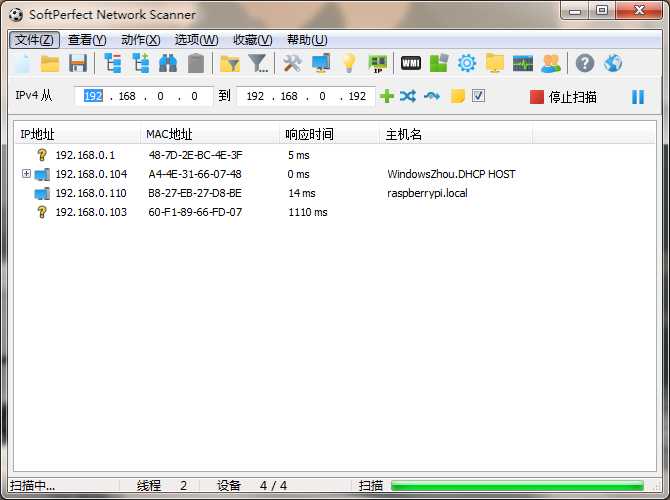Open the 查看(Y) menu
Image resolution: width=670 pixels, height=500 pixels.
pyautogui.click(x=87, y=40)
